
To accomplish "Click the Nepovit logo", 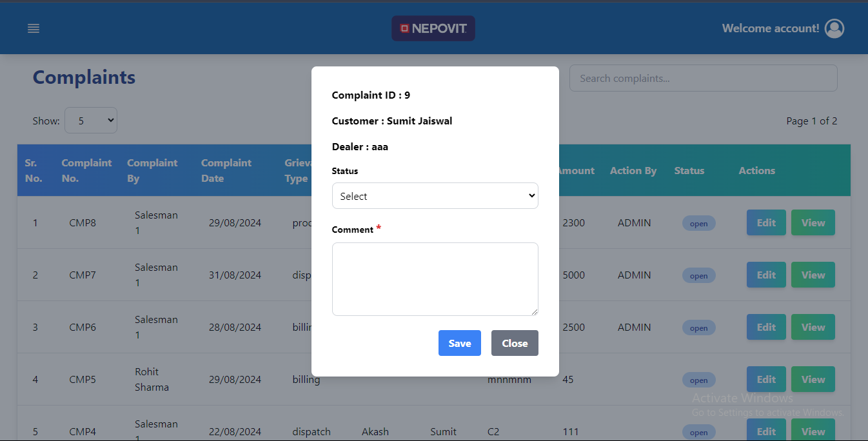I will (x=433, y=28).
